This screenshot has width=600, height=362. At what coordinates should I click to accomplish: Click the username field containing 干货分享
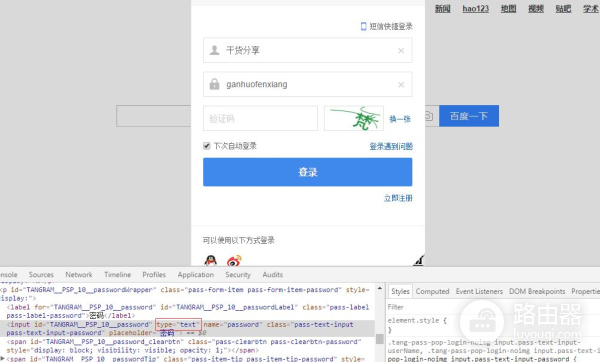[308, 50]
